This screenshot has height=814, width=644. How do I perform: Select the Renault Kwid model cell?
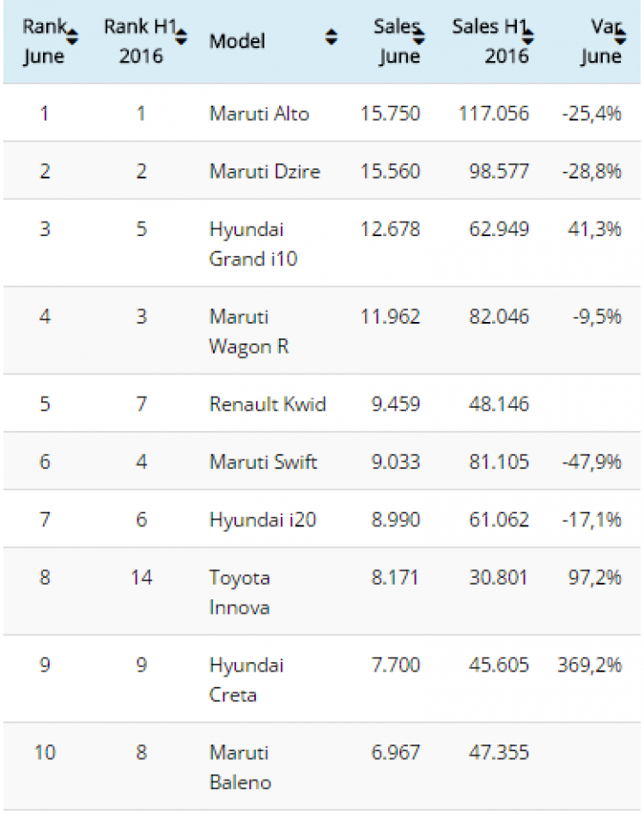[x=268, y=404]
